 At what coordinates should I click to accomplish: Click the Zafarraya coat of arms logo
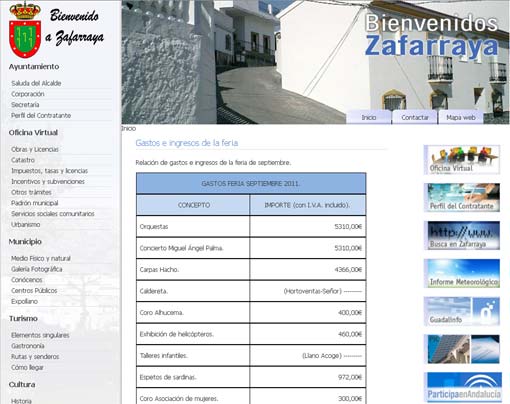click(25, 30)
